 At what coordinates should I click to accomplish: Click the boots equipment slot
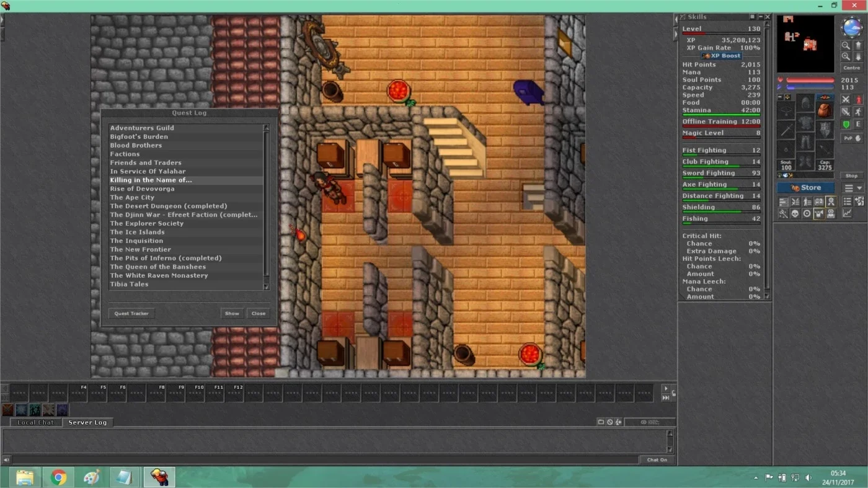pos(805,161)
